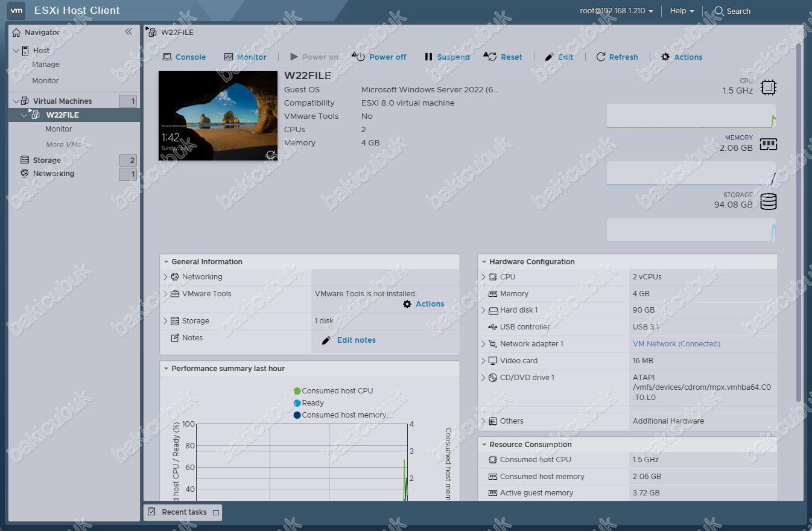Expand the Others hardware row
The height and width of the screenshot is (531, 812).
(483, 421)
